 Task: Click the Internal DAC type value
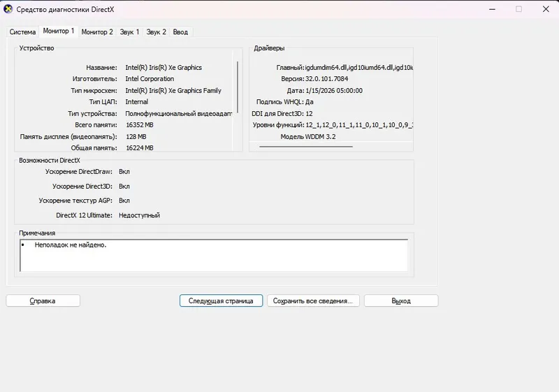[136, 102]
